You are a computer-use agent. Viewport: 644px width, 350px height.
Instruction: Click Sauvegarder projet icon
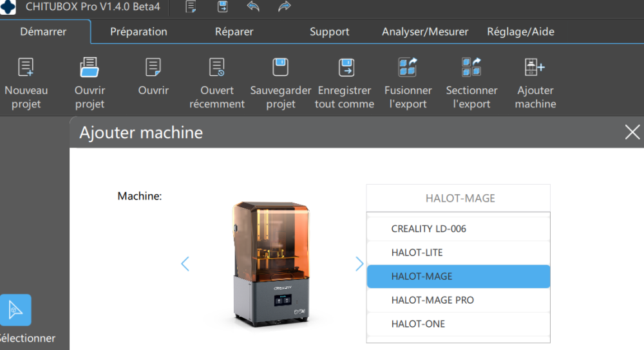(x=281, y=68)
